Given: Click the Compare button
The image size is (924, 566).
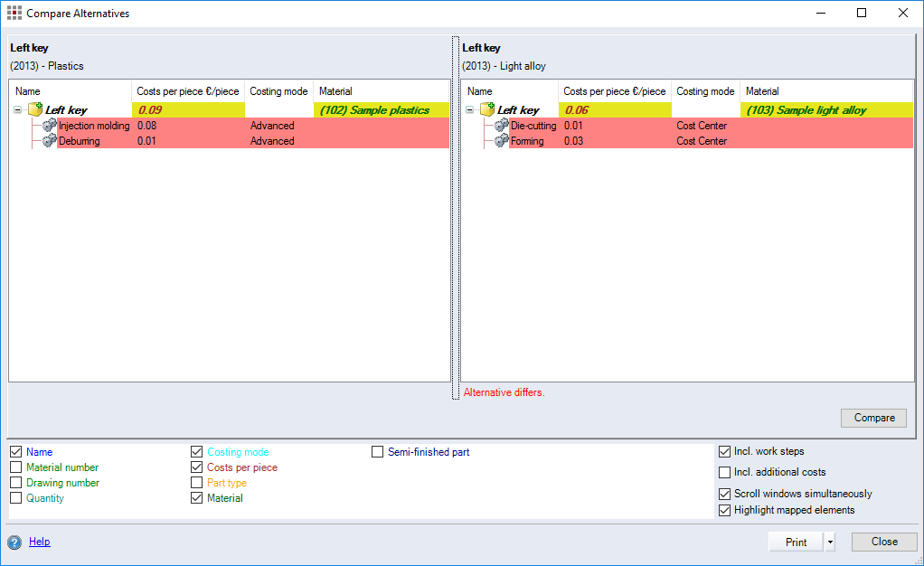Looking at the screenshot, I should click(x=873, y=418).
